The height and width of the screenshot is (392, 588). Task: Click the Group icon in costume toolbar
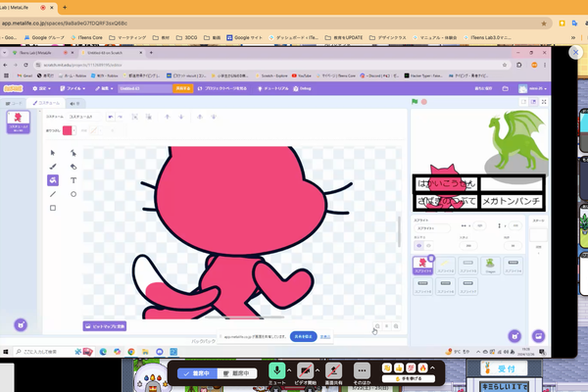(x=135, y=117)
